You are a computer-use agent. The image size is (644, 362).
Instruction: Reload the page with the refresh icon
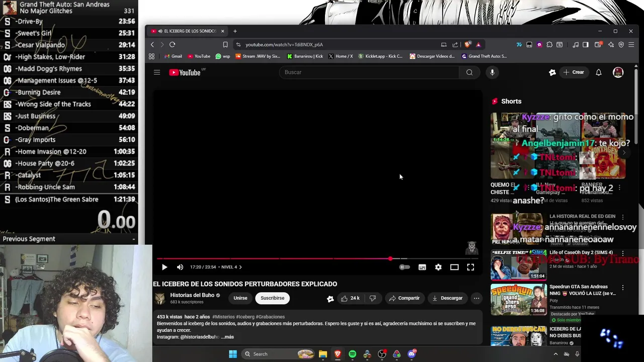pos(172,45)
